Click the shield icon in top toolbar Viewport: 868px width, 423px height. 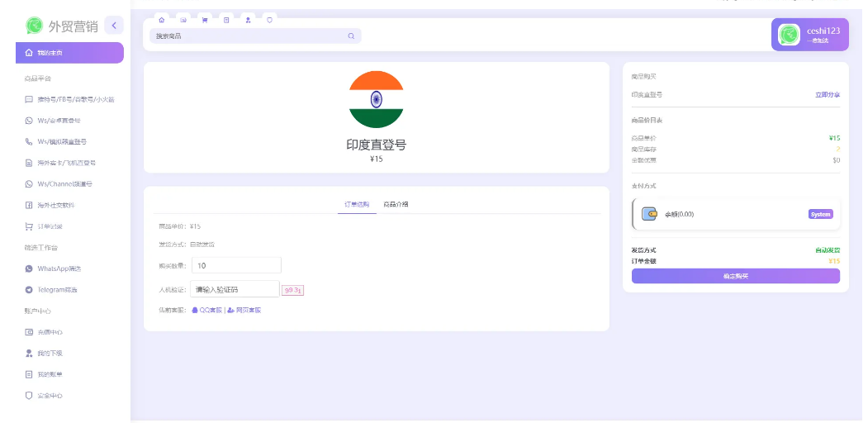coord(269,20)
